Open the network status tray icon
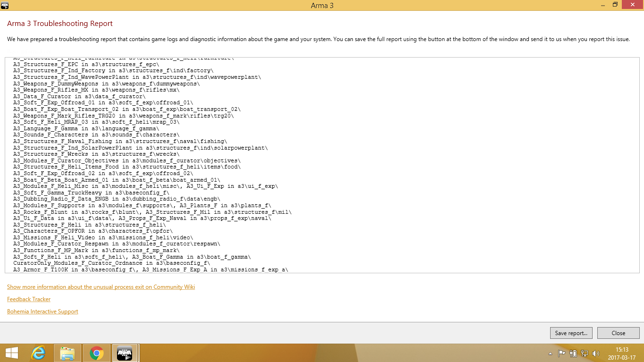The width and height of the screenshot is (644, 362). (x=585, y=353)
